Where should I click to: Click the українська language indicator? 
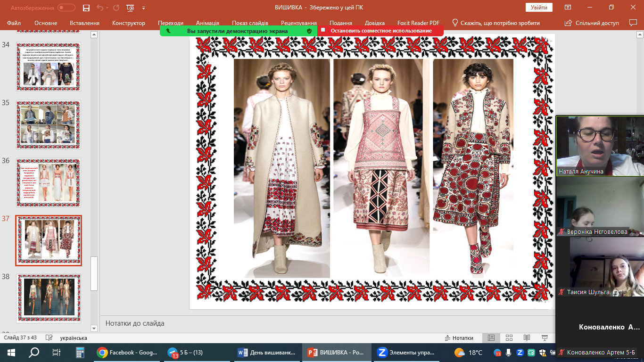click(x=74, y=338)
